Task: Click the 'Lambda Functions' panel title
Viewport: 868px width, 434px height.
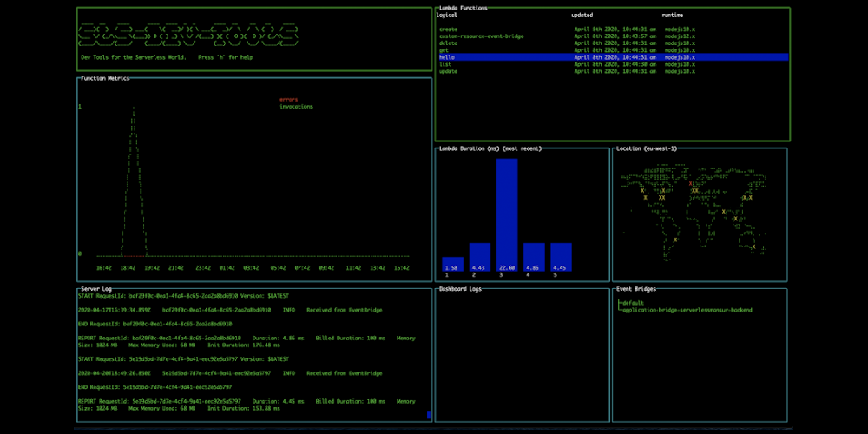Action: click(464, 9)
